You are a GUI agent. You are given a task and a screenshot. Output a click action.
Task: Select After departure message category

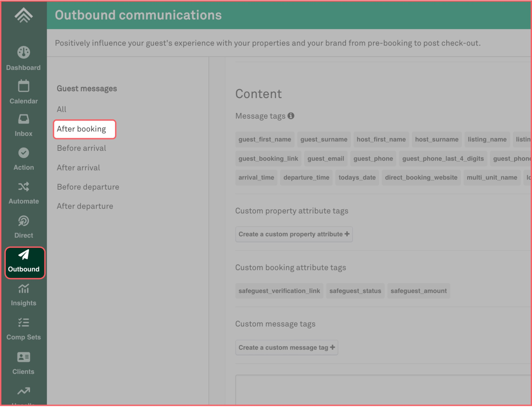coord(85,206)
